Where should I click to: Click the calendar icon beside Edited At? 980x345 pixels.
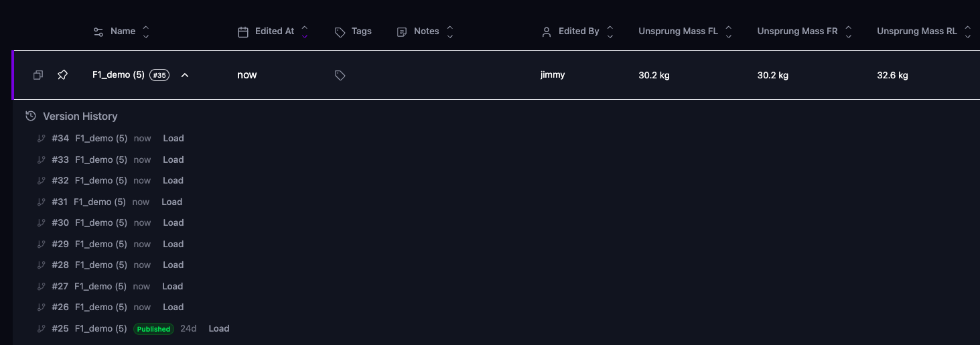[243, 32]
